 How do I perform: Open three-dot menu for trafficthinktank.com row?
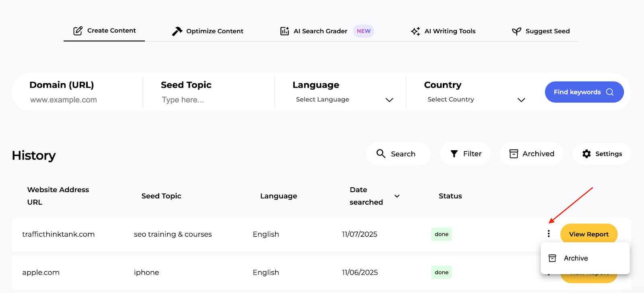(x=549, y=234)
